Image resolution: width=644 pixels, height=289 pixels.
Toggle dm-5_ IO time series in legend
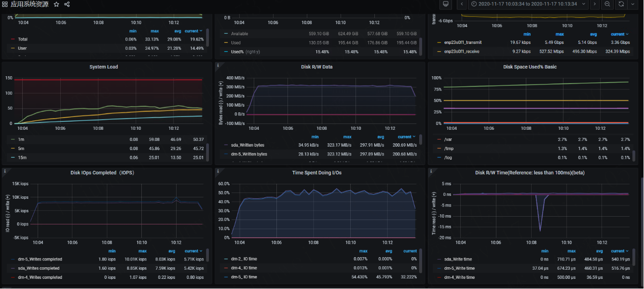(243, 277)
